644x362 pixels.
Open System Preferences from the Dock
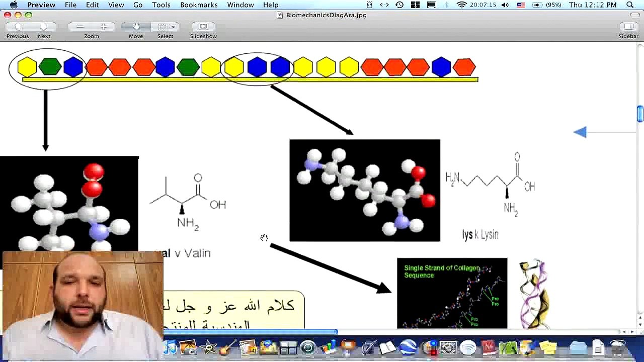(x=448, y=347)
